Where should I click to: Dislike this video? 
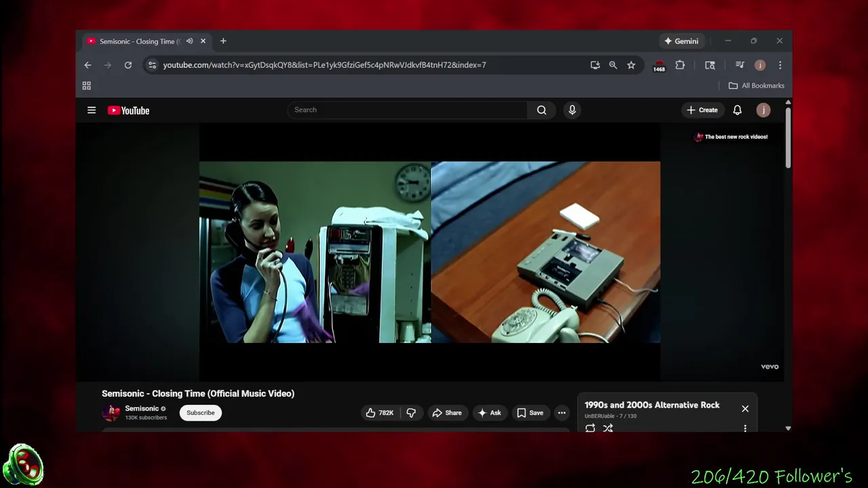tap(411, 413)
